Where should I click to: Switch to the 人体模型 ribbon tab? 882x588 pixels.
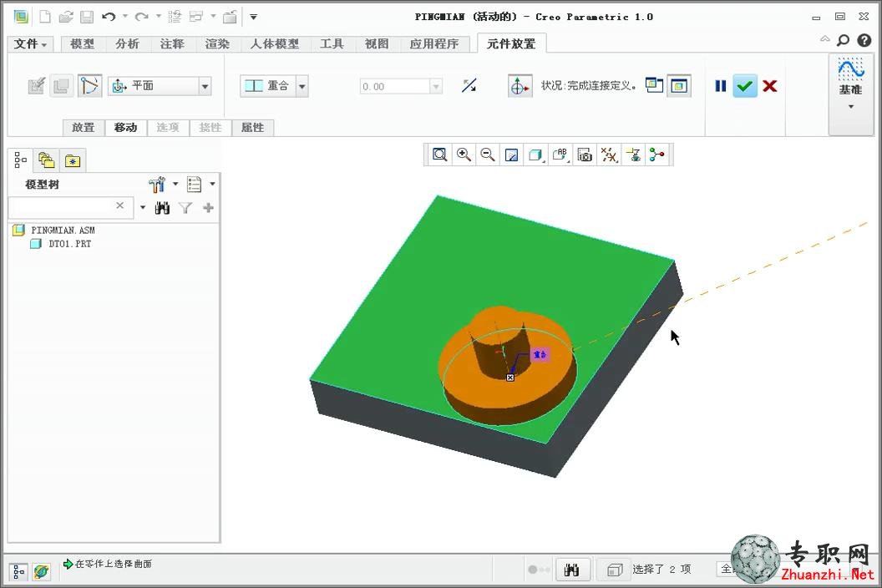[x=275, y=44]
